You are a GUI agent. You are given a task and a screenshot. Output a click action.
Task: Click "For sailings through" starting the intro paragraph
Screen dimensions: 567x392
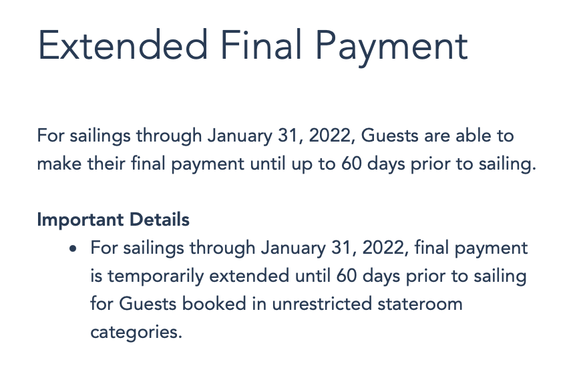[120, 136]
